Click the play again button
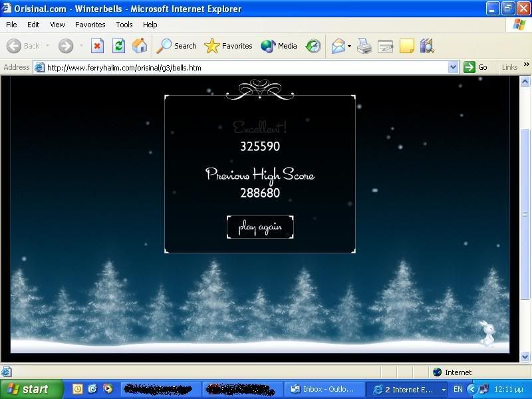 tap(260, 227)
